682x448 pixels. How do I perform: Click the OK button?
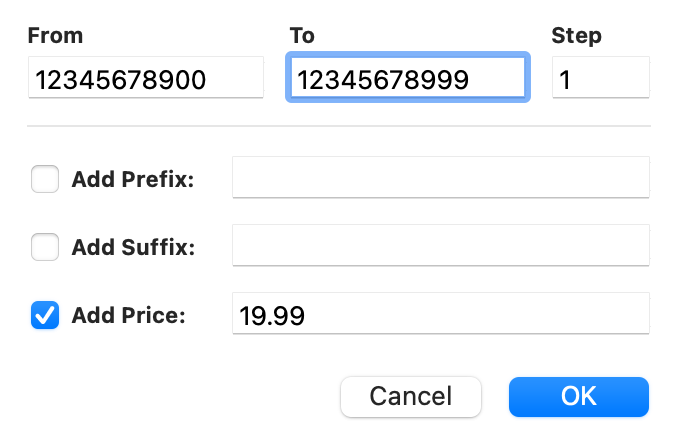[x=578, y=397]
